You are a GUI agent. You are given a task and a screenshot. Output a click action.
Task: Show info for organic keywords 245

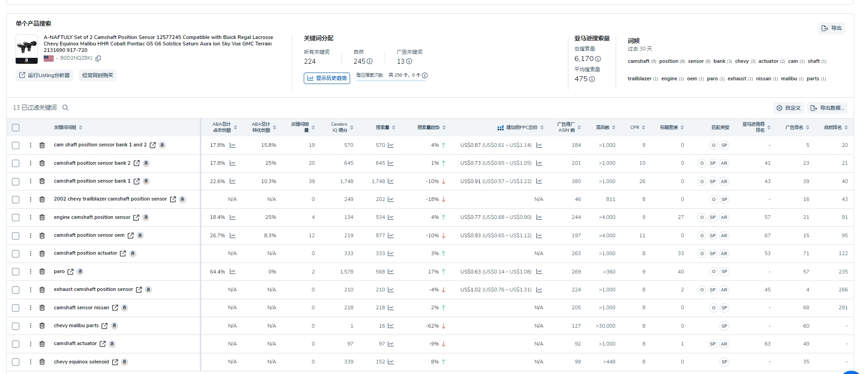coord(369,61)
